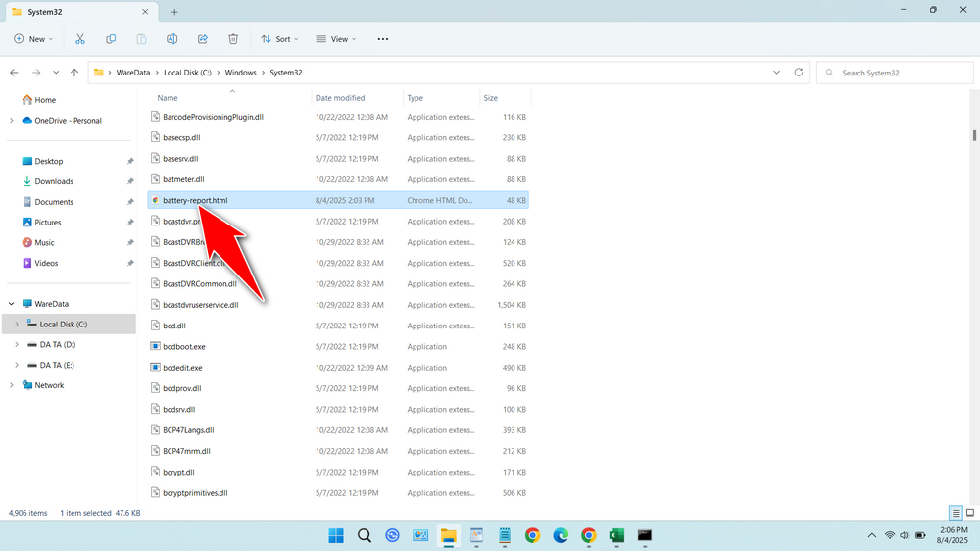Click Local Disk (C:) breadcrumb
This screenshot has width=980, height=551.
click(x=187, y=73)
